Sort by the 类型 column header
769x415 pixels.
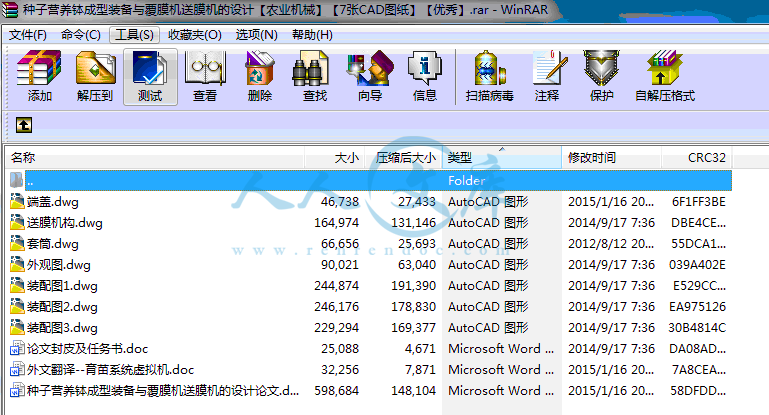[502, 157]
